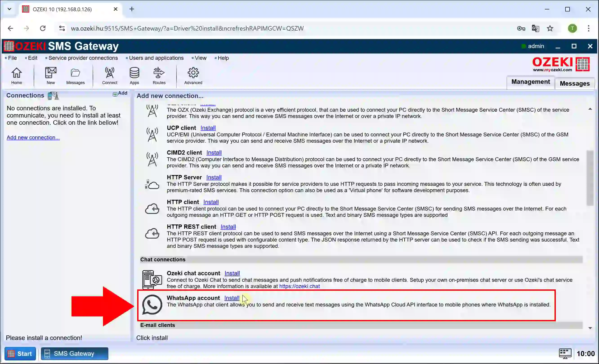
Task: Click Add in Connections panel header
Action: pyautogui.click(x=120, y=93)
